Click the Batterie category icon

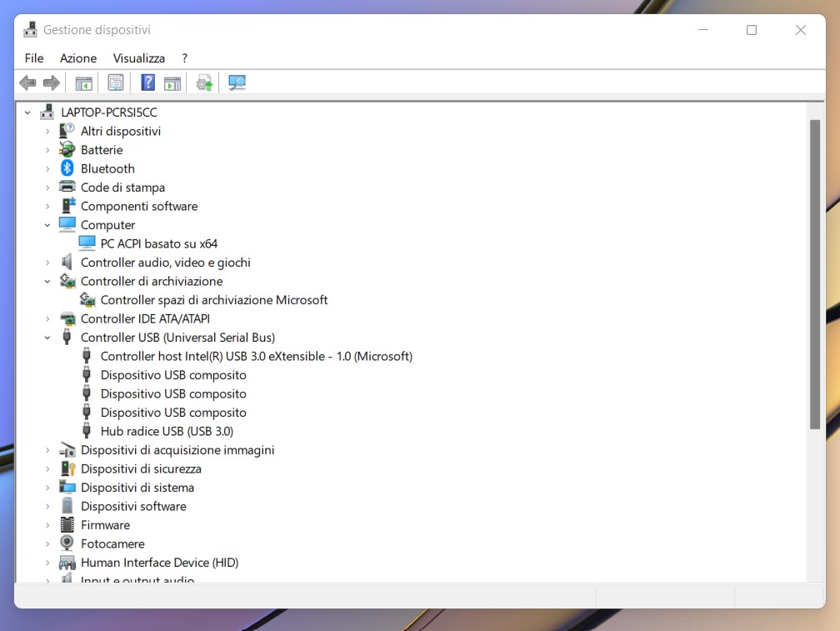tap(67, 149)
